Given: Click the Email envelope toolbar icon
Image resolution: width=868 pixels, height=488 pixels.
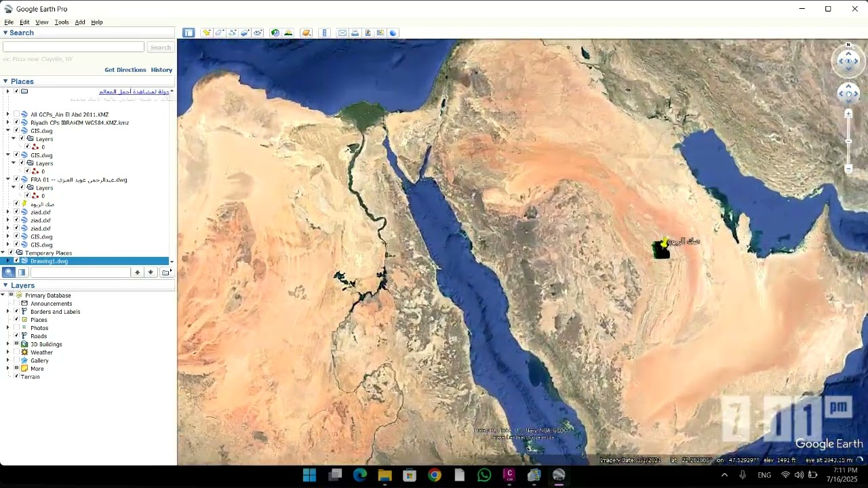Looking at the screenshot, I should (342, 33).
